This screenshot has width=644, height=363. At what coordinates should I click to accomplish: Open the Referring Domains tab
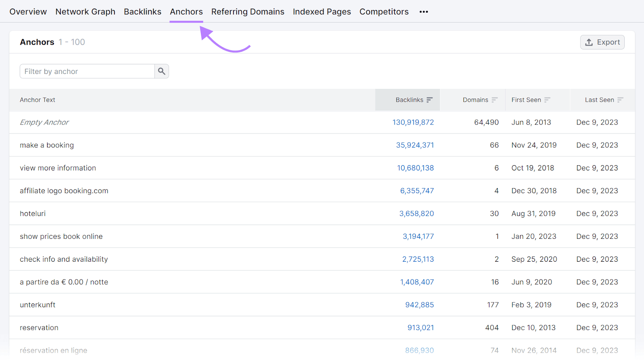tap(248, 12)
